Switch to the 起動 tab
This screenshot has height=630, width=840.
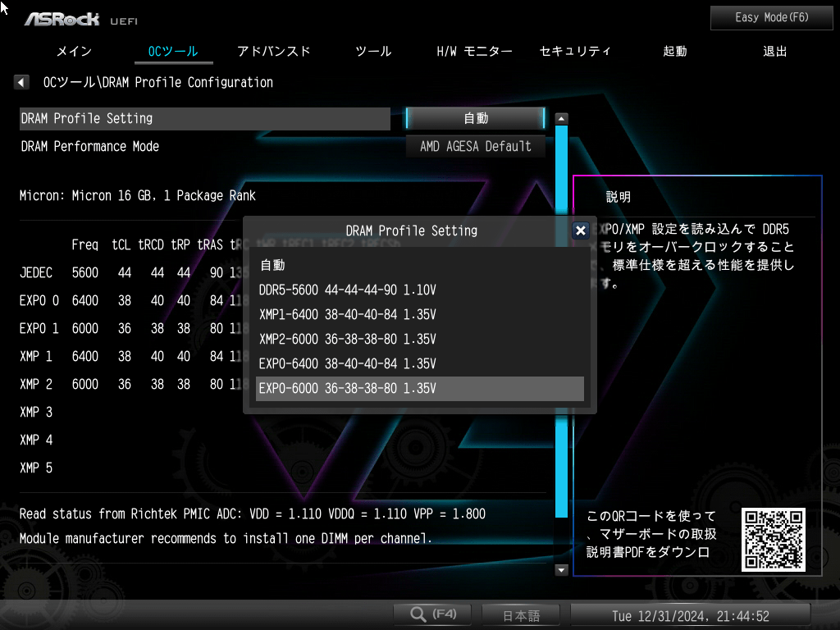[674, 52]
